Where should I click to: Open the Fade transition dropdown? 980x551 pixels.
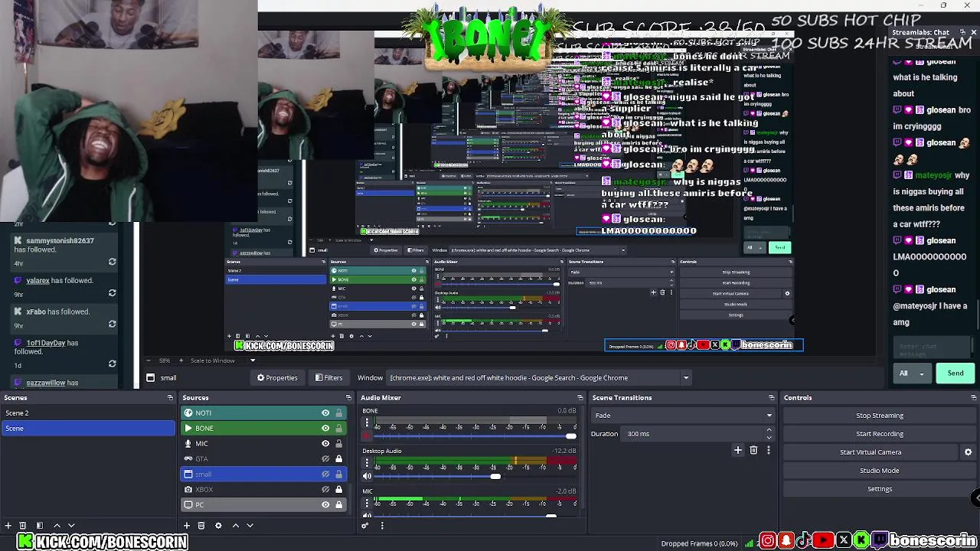683,416
